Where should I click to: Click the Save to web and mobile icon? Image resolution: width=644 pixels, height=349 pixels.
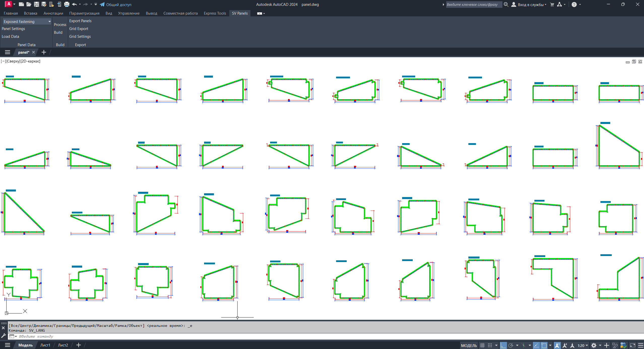click(59, 4)
